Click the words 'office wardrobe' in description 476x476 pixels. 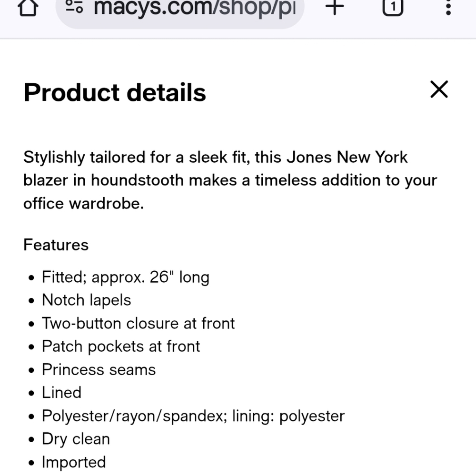pos(83,204)
